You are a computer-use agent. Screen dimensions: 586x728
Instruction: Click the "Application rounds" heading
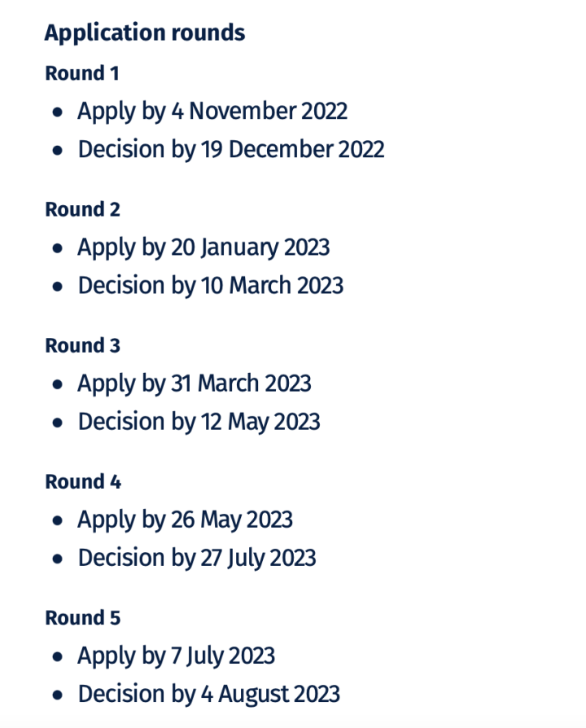[144, 33]
